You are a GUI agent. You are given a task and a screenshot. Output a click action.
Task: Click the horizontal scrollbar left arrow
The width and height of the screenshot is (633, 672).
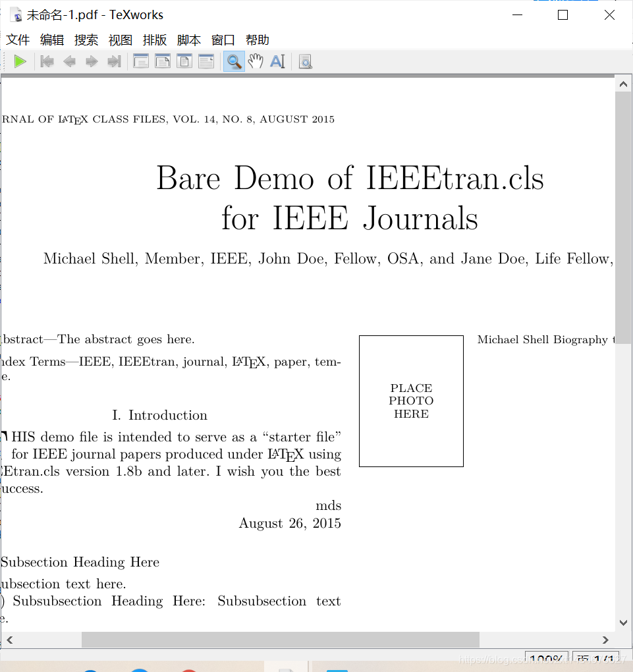[9, 640]
